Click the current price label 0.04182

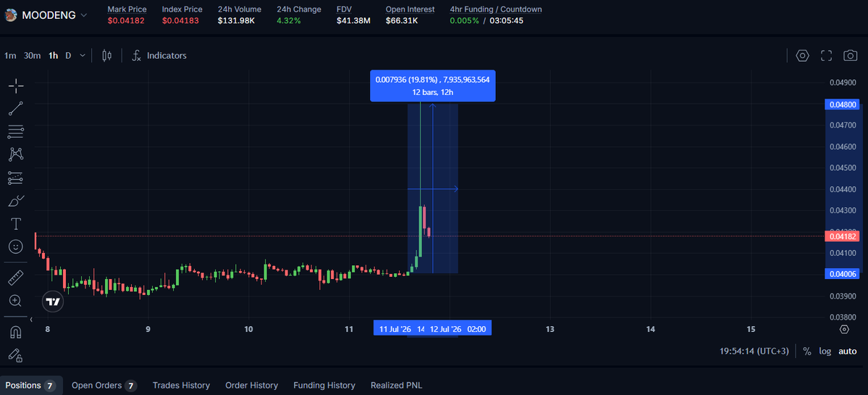[843, 236]
